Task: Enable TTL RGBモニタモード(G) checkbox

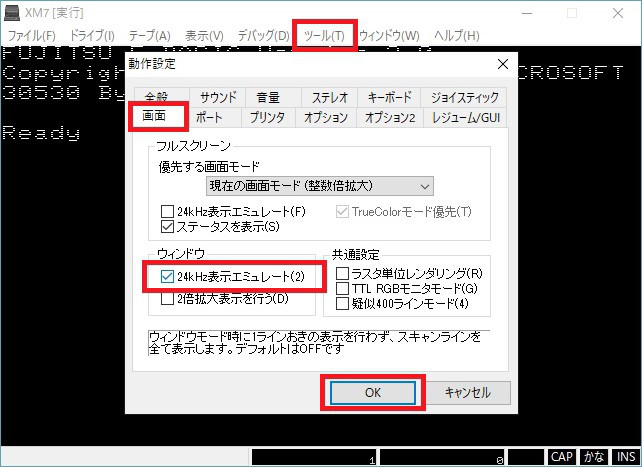Action: point(407,289)
